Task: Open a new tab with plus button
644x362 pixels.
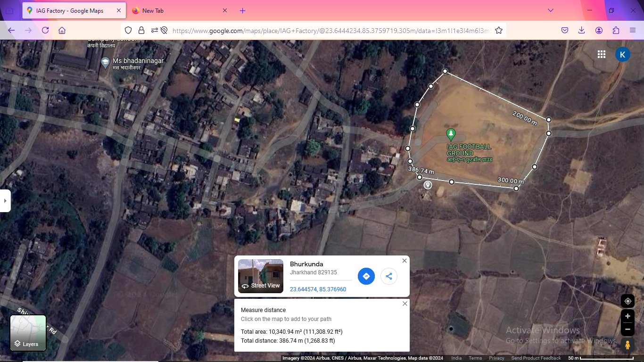Action: 242,10
